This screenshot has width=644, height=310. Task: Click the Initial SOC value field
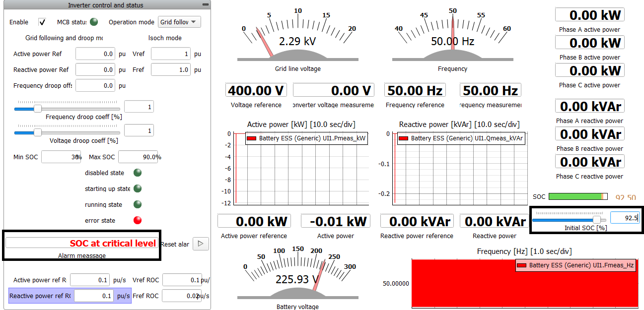pyautogui.click(x=624, y=218)
